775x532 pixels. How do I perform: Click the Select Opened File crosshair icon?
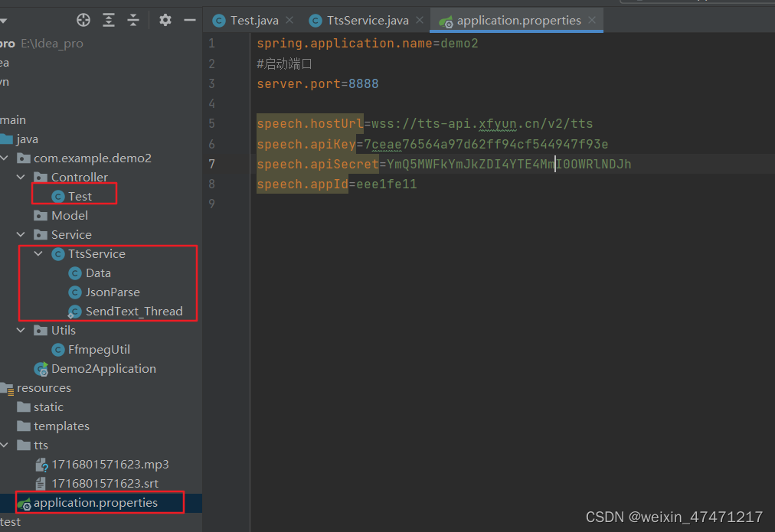tap(83, 20)
